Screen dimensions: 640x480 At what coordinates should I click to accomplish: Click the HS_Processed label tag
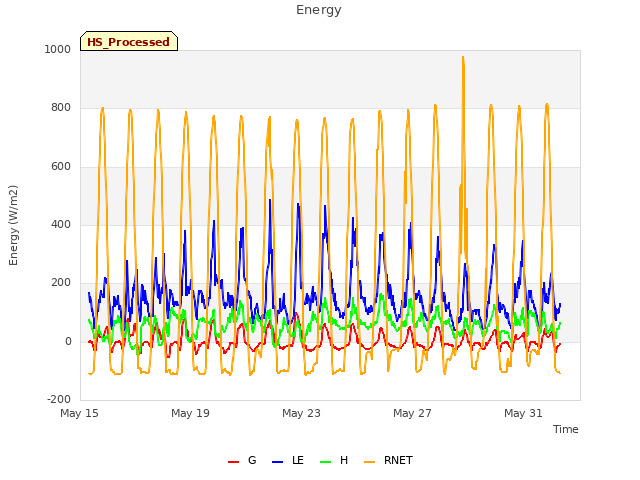pos(129,41)
